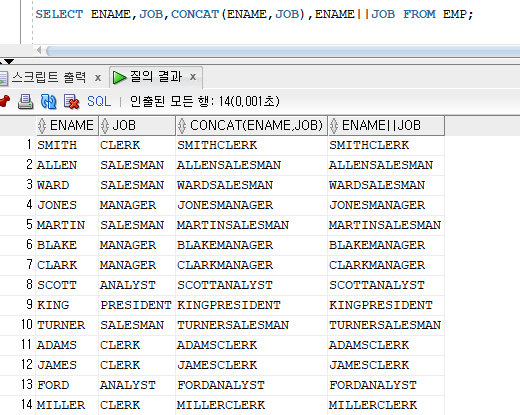The width and height of the screenshot is (520, 415).
Task: Sort by the JOB column header
Action: (137, 126)
